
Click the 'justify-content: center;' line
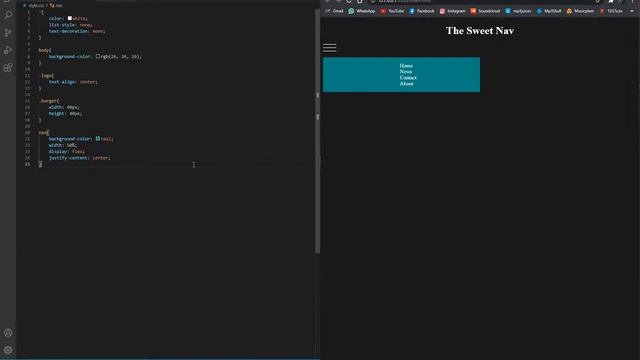click(x=80, y=158)
